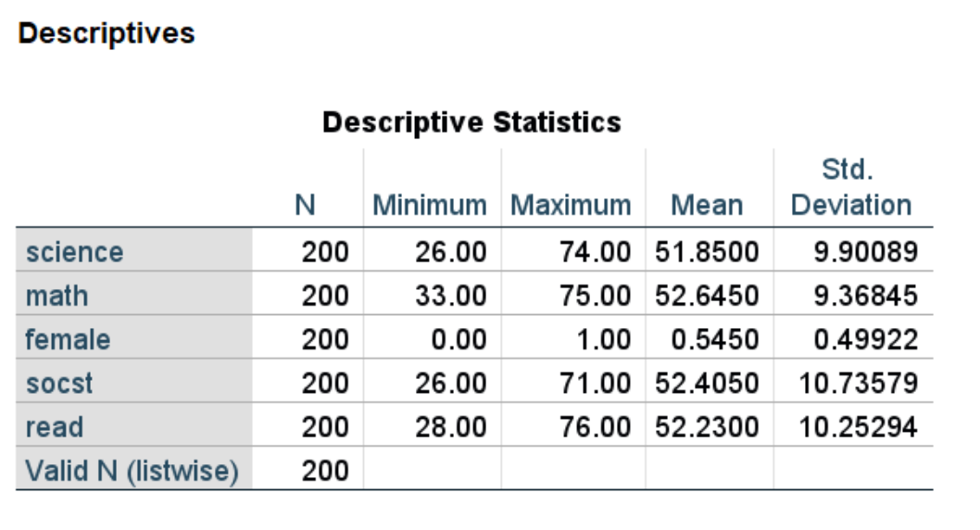Click the N column header
980x530 pixels.
[306, 205]
